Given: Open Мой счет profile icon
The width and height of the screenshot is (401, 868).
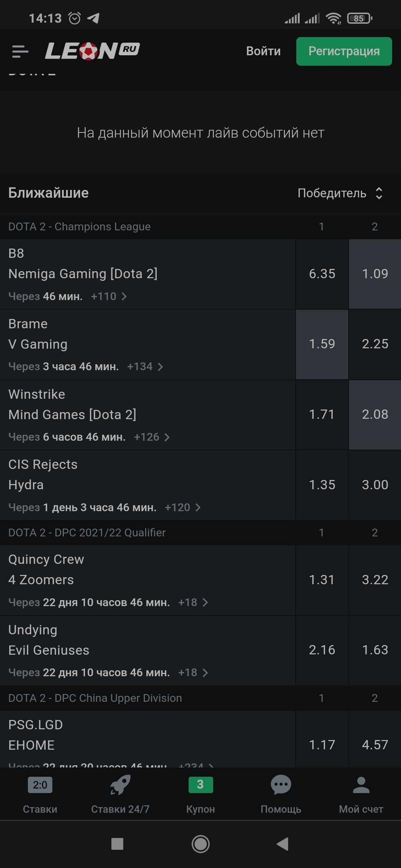Looking at the screenshot, I should (x=361, y=785).
